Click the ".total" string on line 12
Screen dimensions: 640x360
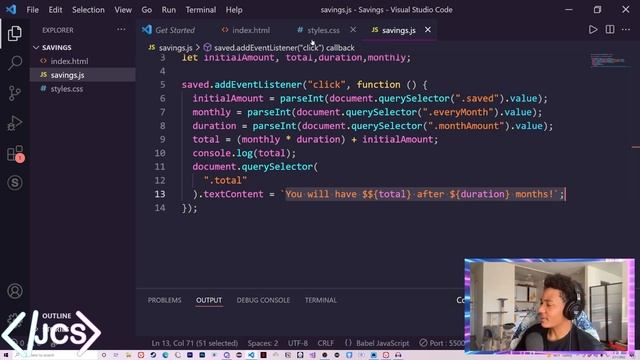coord(225,180)
